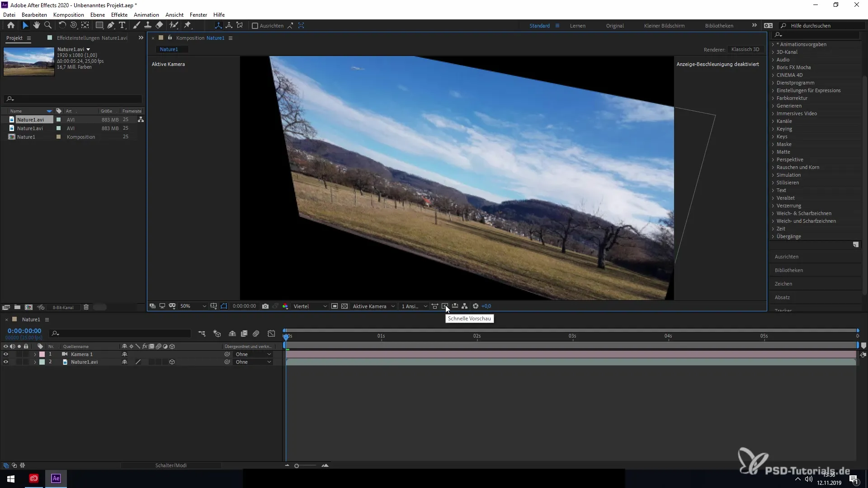This screenshot has height=488, width=868.
Task: Toggle pixel aspect ratio correction in viewer
Action: click(435, 306)
